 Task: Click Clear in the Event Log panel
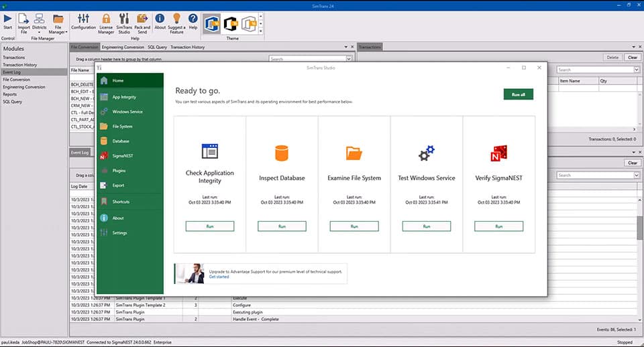point(633,163)
